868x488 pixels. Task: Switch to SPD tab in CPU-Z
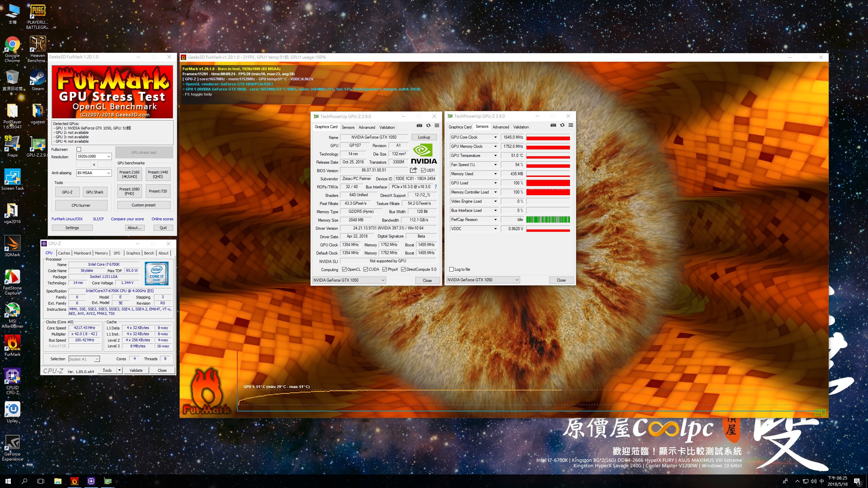point(117,253)
